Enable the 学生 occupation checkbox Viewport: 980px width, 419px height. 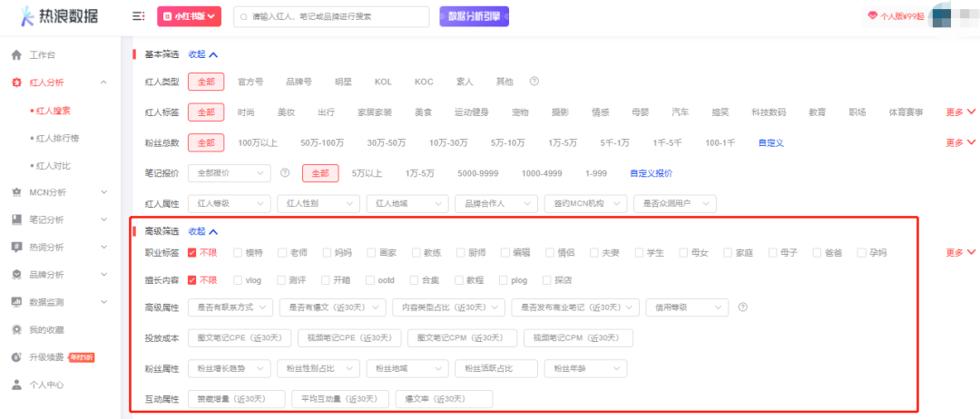tap(641, 253)
